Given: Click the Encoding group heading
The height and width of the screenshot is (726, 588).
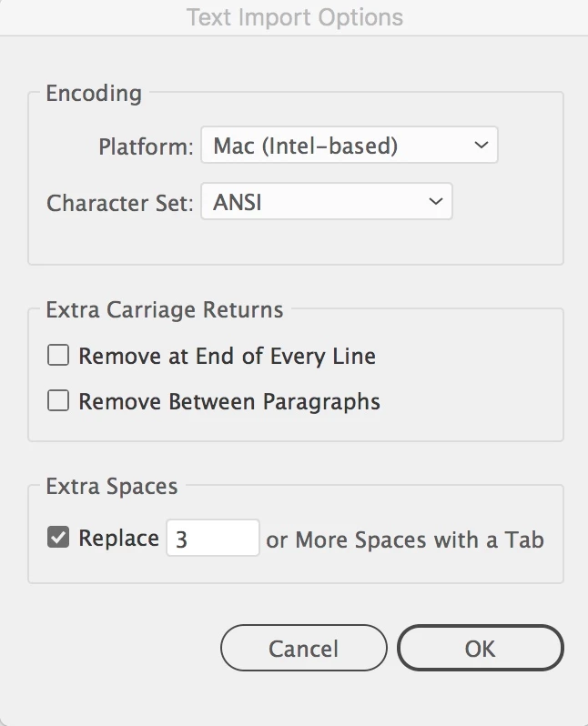Looking at the screenshot, I should click(x=94, y=94).
